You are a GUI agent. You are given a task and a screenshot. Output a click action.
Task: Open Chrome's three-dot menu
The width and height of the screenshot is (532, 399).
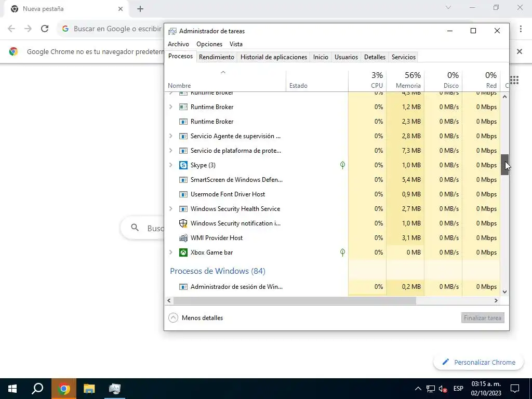[521, 29]
